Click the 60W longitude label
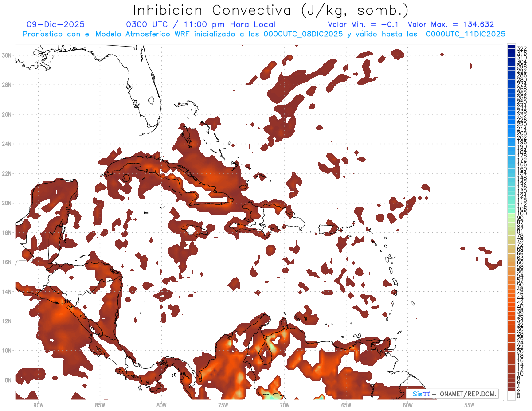Image resolution: width=532 pixels, height=411 pixels. click(x=408, y=405)
